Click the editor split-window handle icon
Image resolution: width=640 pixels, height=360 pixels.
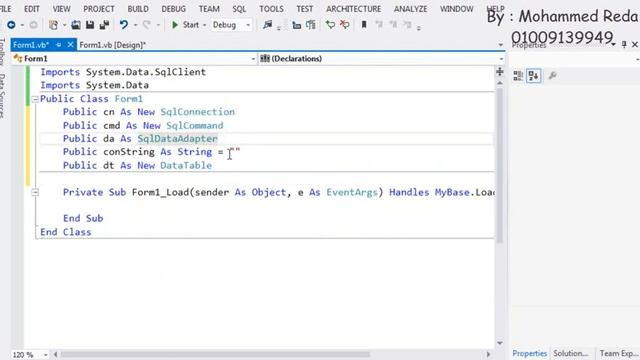500,72
